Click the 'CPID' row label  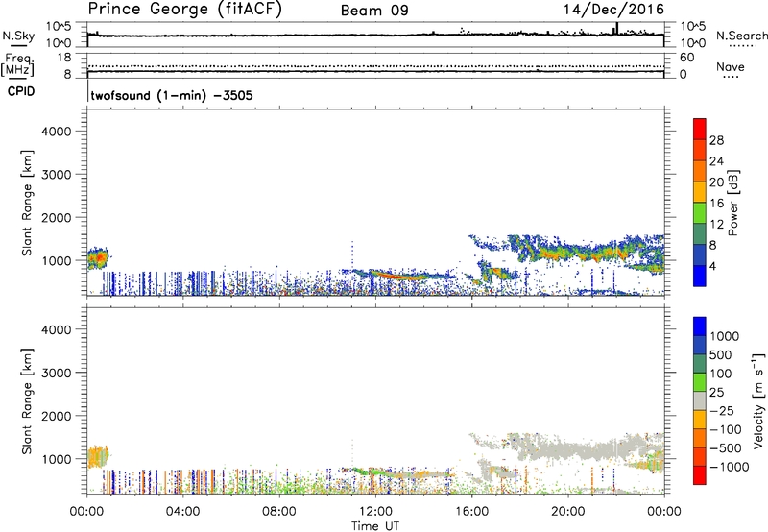point(21,91)
